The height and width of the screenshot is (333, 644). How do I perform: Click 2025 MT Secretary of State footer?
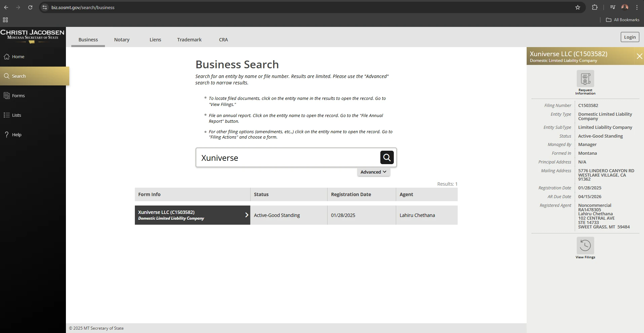tap(96, 328)
